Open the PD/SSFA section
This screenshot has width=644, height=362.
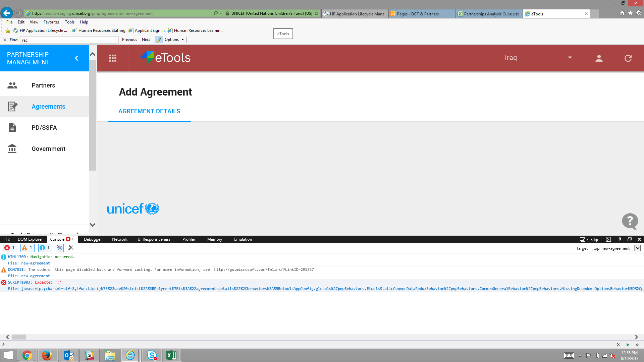click(x=44, y=127)
